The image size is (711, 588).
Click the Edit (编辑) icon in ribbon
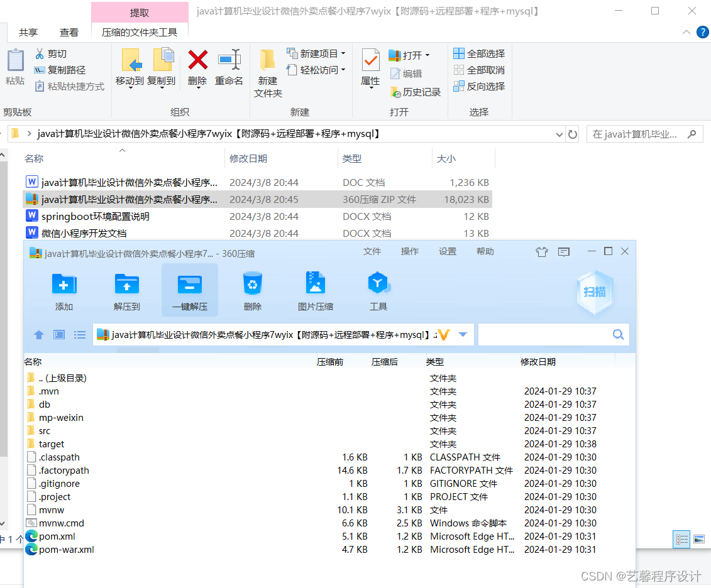[395, 73]
